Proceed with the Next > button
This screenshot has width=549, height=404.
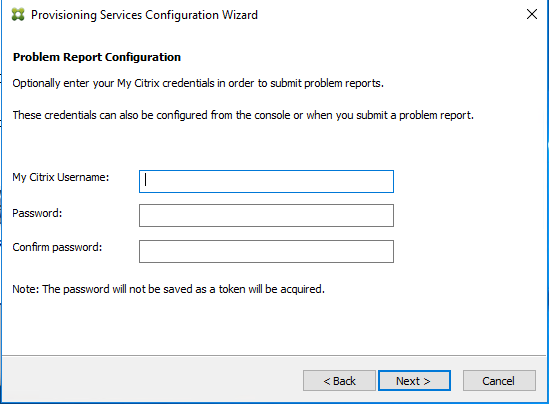pyautogui.click(x=414, y=381)
